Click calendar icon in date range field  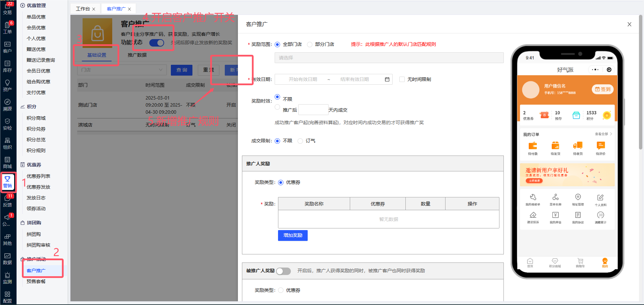point(387,79)
